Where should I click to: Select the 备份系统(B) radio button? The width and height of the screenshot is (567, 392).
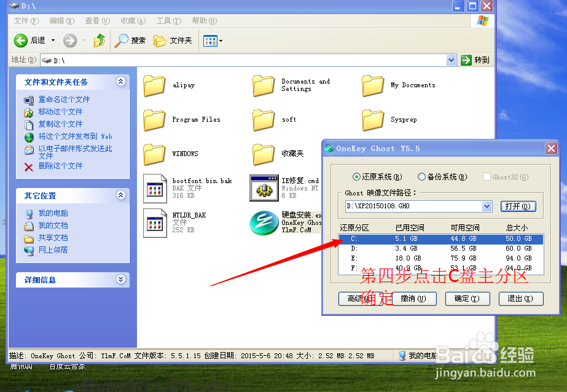tap(421, 177)
